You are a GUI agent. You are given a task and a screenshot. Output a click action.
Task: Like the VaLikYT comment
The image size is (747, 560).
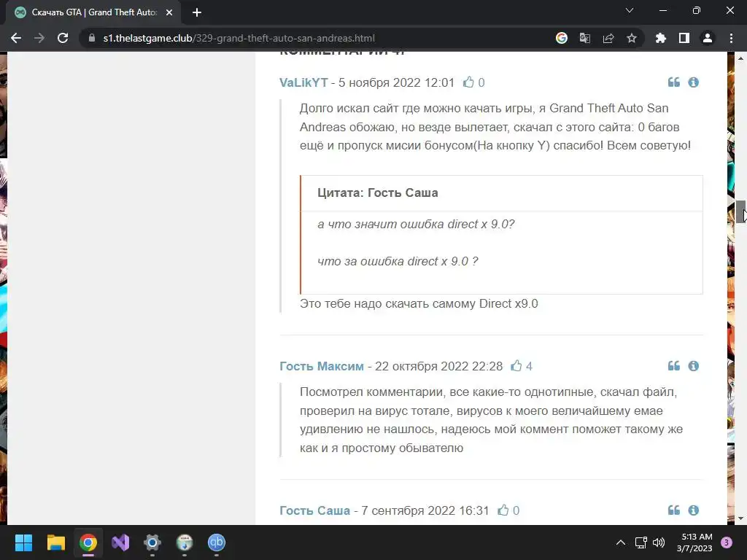469,82
